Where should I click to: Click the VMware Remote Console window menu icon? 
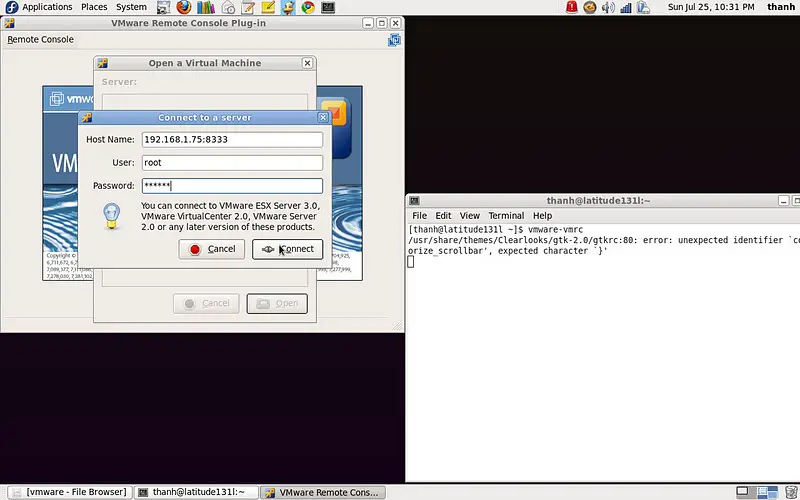9,23
